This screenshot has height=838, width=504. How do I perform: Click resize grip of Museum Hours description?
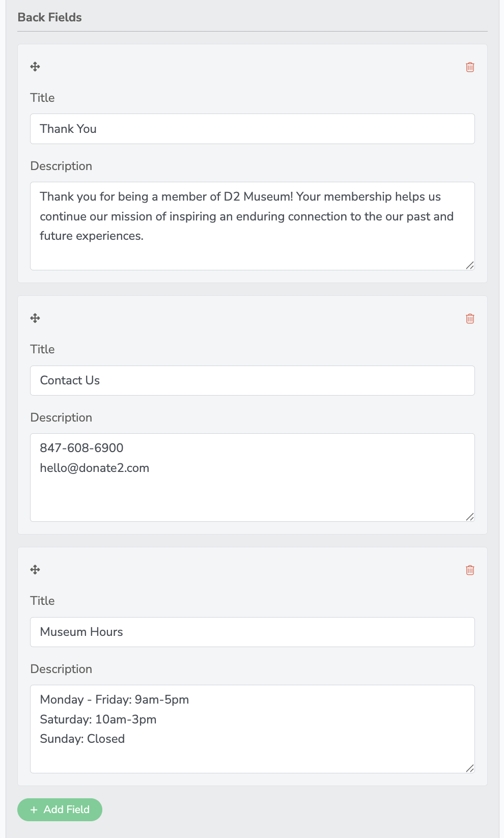(470, 768)
